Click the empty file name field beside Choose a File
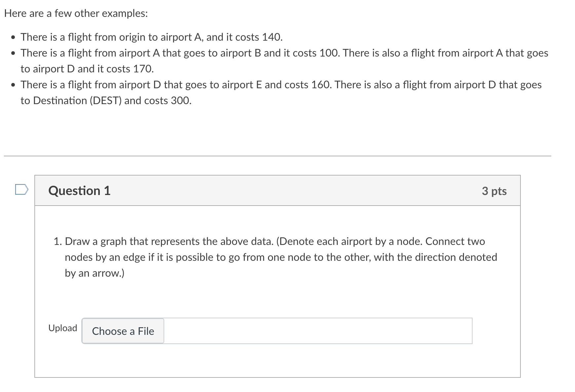Viewport: 575px width, 392px height. (318, 331)
